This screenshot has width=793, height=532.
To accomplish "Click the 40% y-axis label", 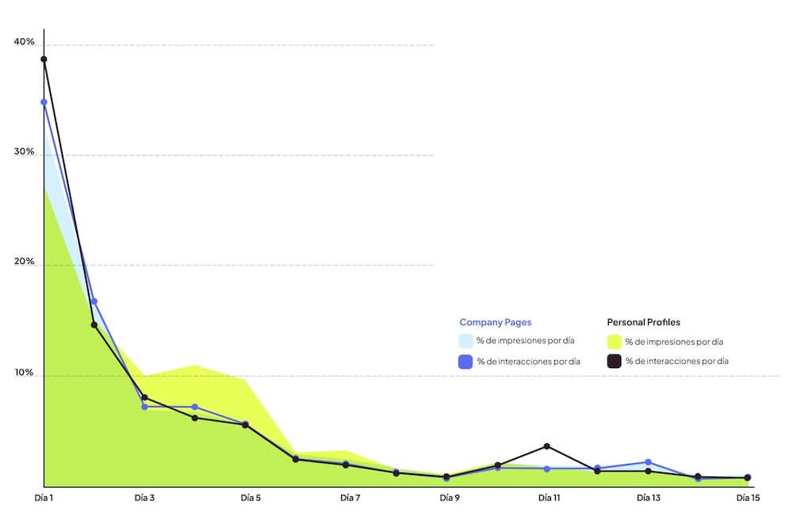I will tap(24, 41).
